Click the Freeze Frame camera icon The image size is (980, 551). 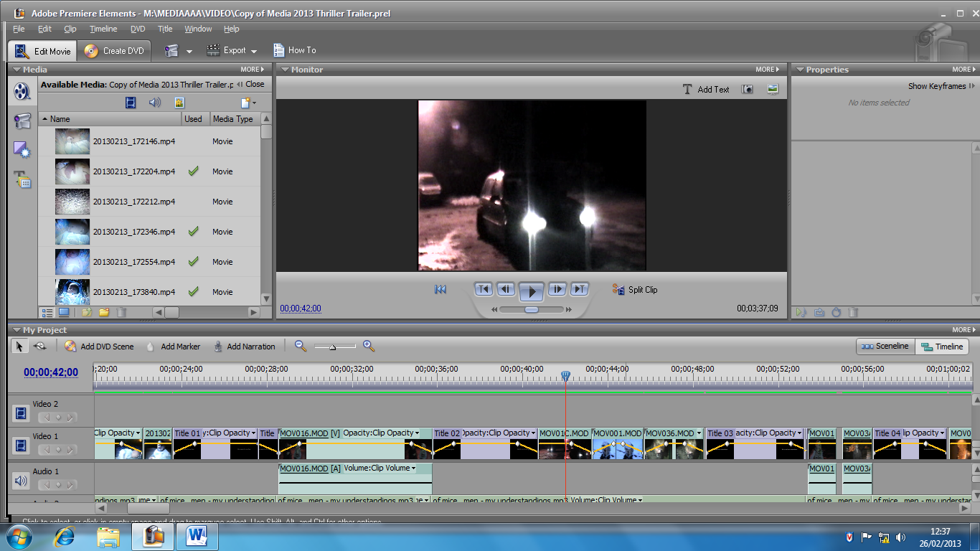point(748,89)
